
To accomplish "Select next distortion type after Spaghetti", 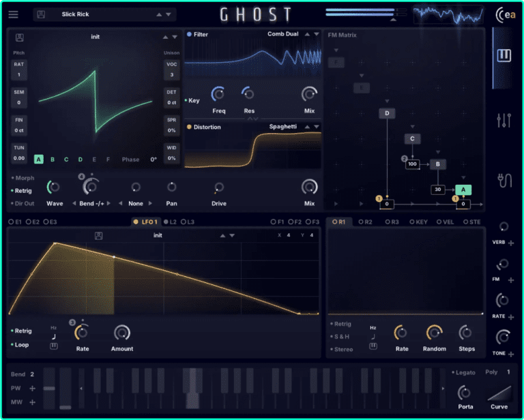I will [x=317, y=127].
